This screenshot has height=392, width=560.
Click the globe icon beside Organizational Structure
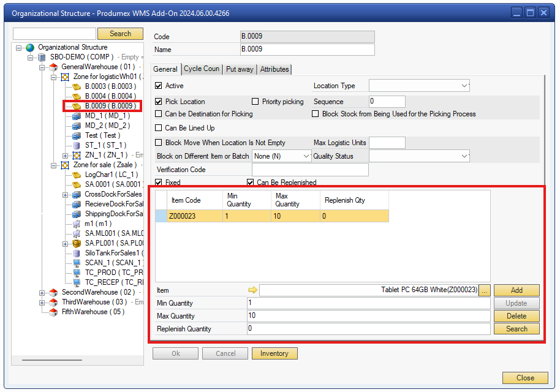coord(30,47)
